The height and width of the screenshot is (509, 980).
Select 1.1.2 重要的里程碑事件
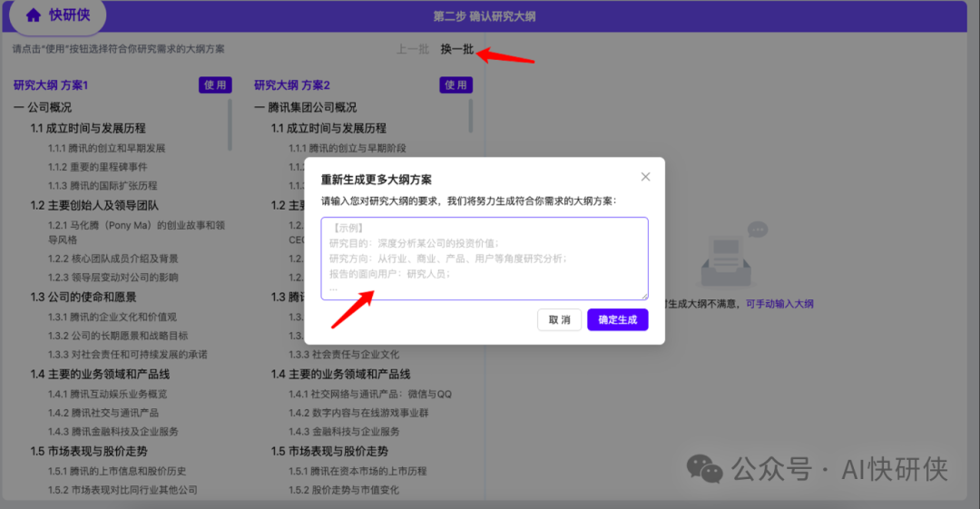coord(97,167)
